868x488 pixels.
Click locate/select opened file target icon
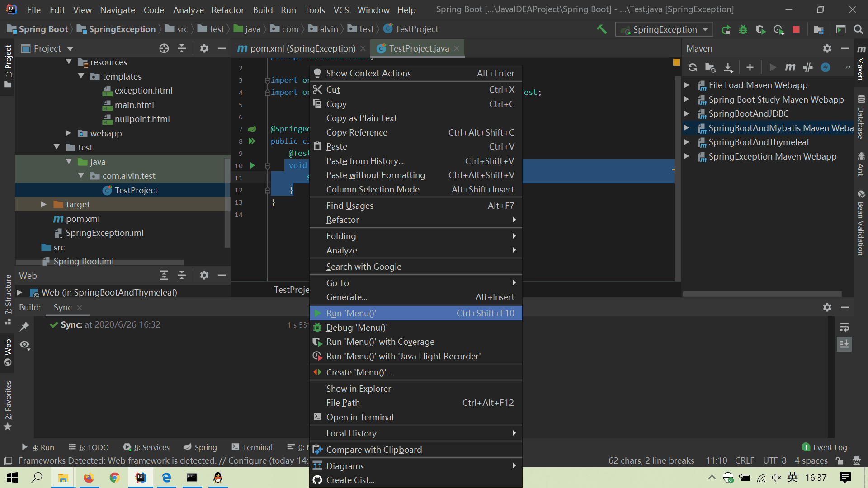tap(164, 48)
